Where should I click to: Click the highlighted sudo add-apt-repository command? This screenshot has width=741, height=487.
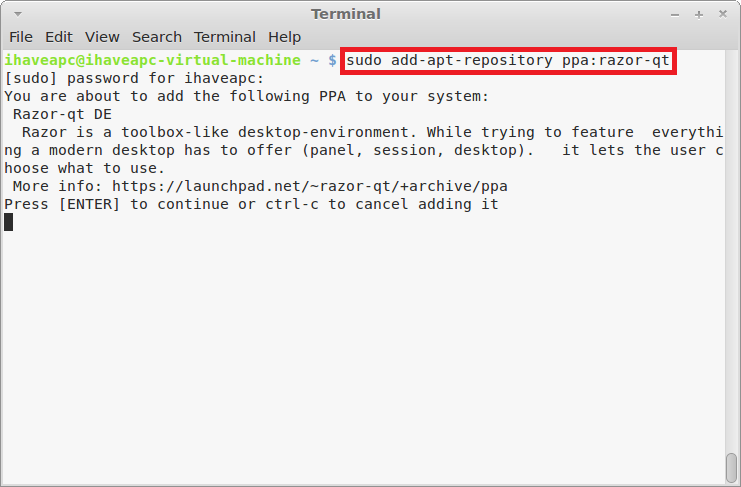[508, 60]
